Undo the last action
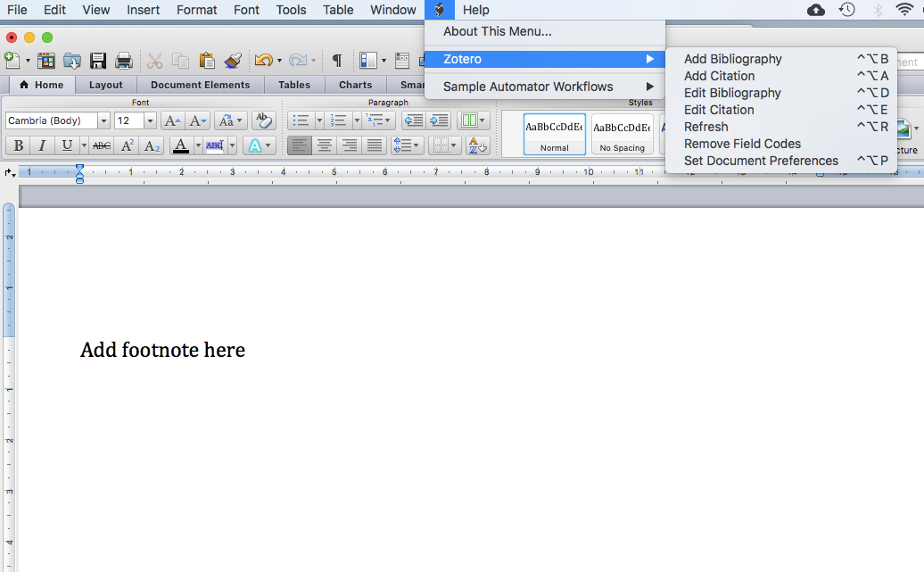This screenshot has height=572, width=924. 263,60
